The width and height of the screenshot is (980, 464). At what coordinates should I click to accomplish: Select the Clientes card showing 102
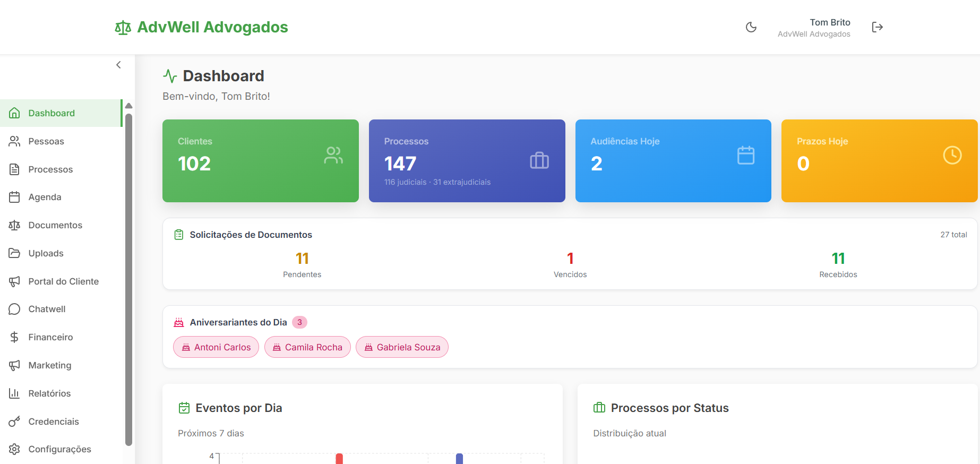tap(261, 161)
